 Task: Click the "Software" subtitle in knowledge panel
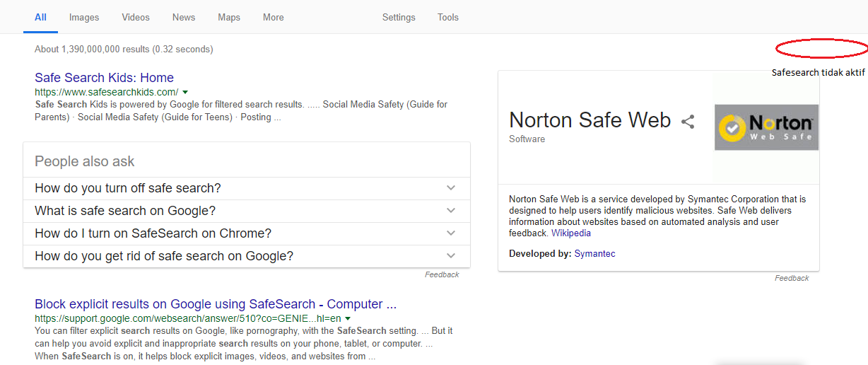527,139
